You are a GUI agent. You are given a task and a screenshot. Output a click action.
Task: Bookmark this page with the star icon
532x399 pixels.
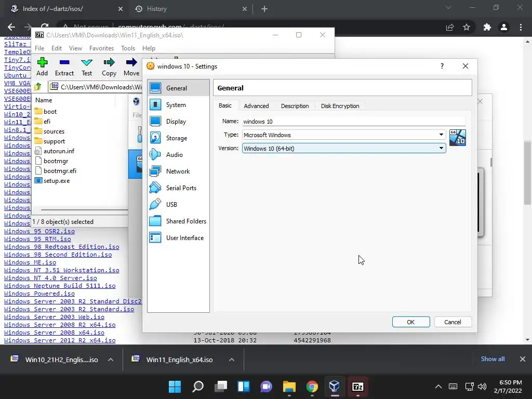tap(467, 27)
